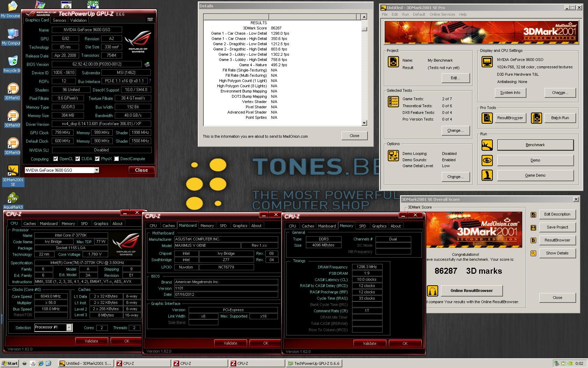Click Edit in the Project section

pos(455,78)
